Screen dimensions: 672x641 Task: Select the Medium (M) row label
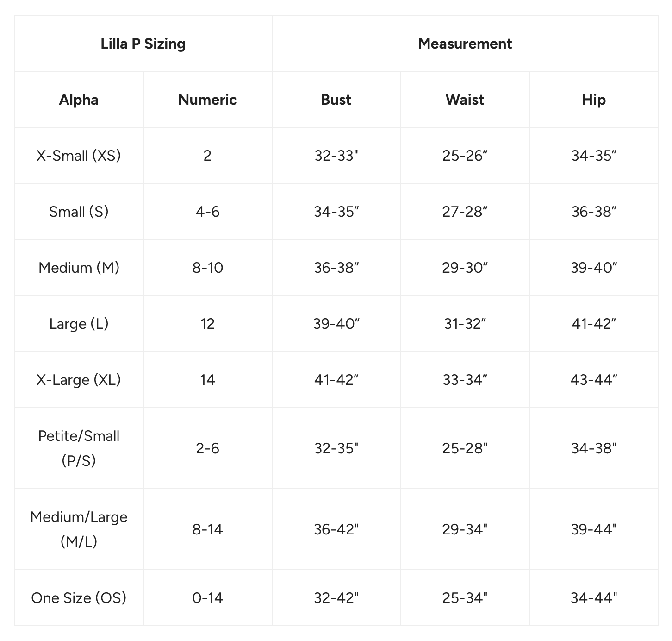tap(79, 268)
